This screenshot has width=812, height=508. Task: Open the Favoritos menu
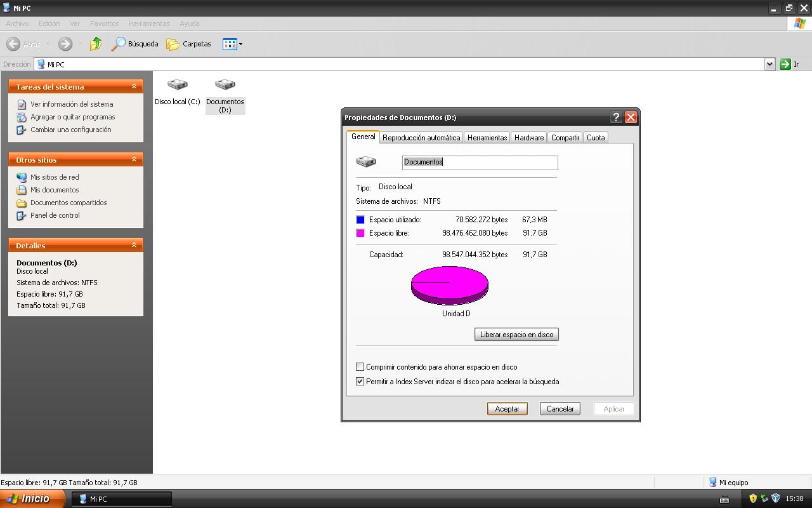tap(104, 23)
